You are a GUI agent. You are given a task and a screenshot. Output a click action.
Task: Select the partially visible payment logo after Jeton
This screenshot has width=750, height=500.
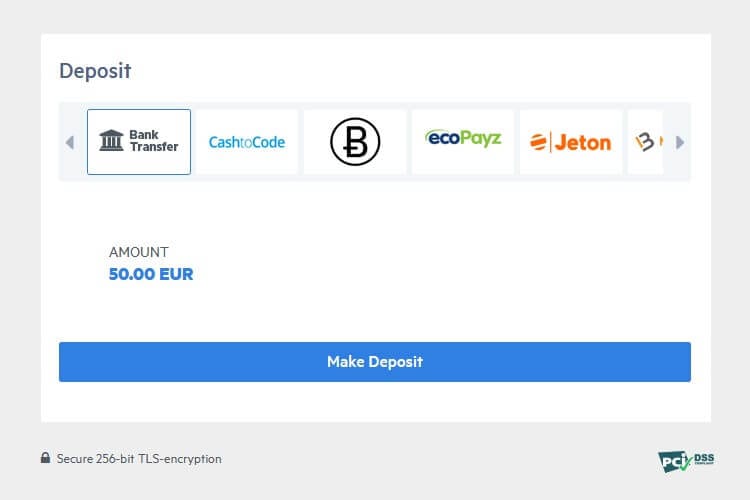coord(645,142)
